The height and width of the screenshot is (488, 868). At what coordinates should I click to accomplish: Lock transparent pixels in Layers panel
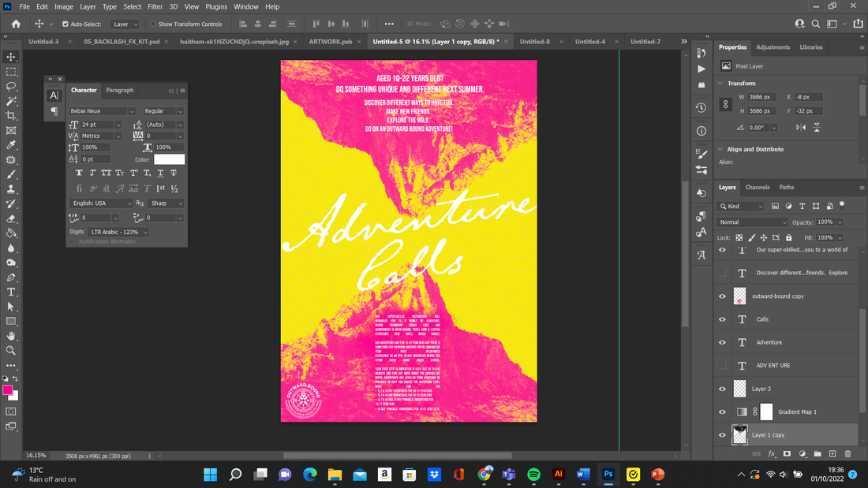[x=739, y=238]
